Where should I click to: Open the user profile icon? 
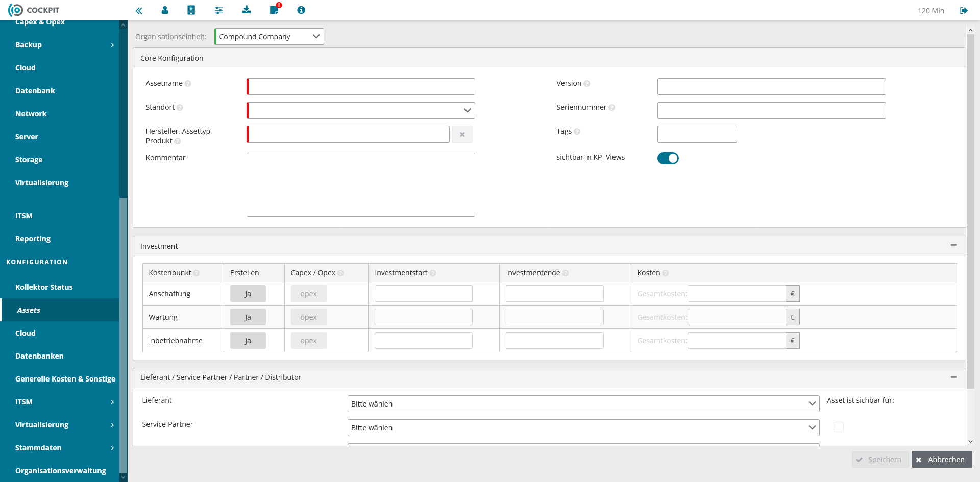[x=165, y=10]
